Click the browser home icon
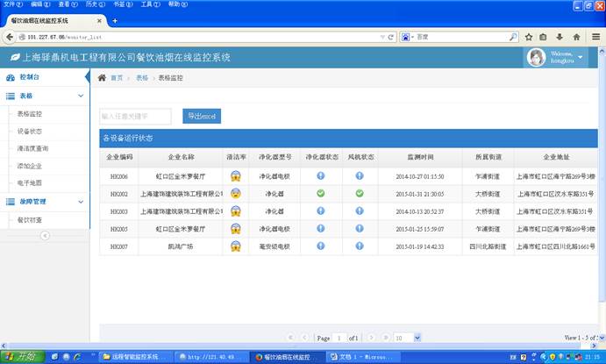The height and width of the screenshot is (364, 606). pos(576,37)
